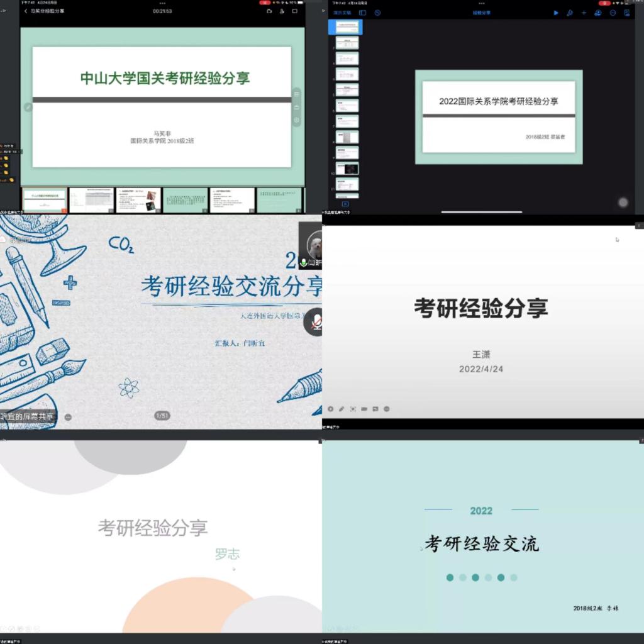Click the pencil edit icon left of slide

(28, 108)
